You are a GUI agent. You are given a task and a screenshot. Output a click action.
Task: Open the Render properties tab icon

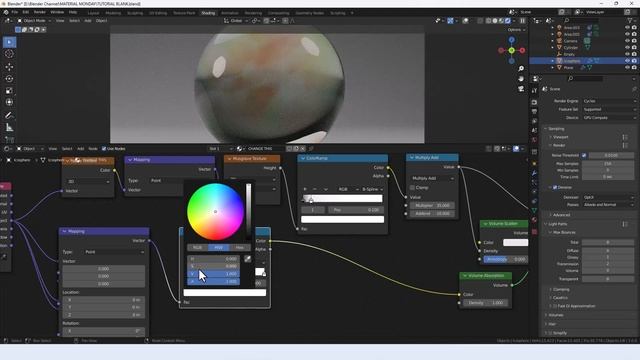point(534,102)
